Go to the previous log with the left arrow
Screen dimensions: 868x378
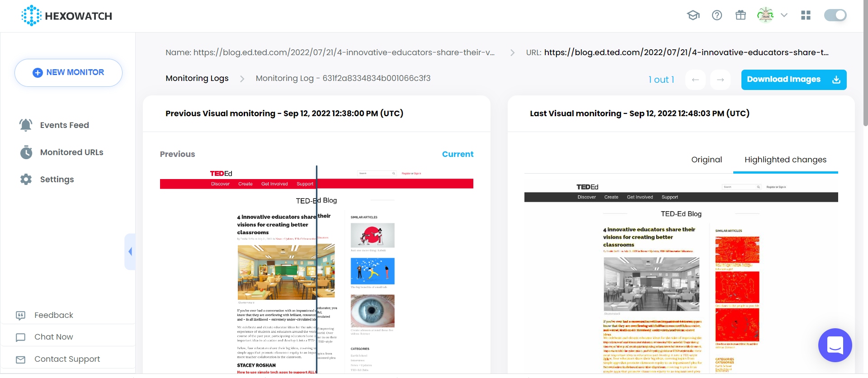coord(695,80)
